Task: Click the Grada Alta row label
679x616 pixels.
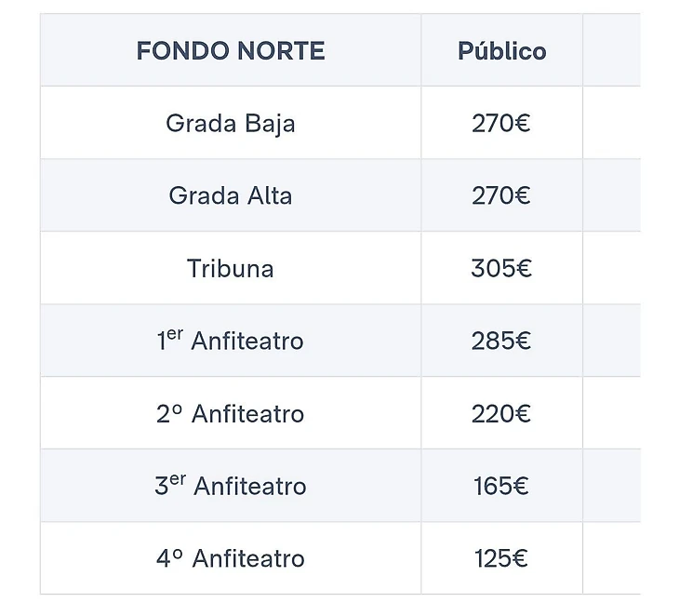Action: click(231, 195)
